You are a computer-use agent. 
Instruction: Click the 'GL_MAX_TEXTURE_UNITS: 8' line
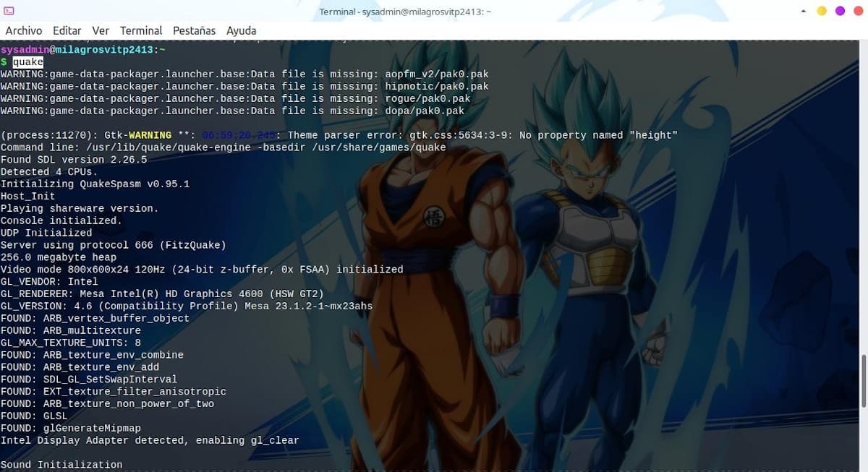71,343
